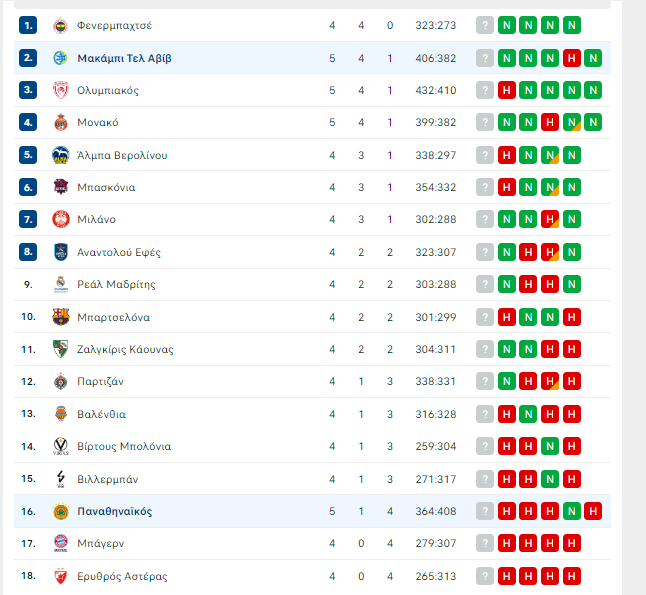Screen dimensions: 646x595
Task: Click the Ρεάλ Μαδρίτης club crest
Action: coord(60,284)
